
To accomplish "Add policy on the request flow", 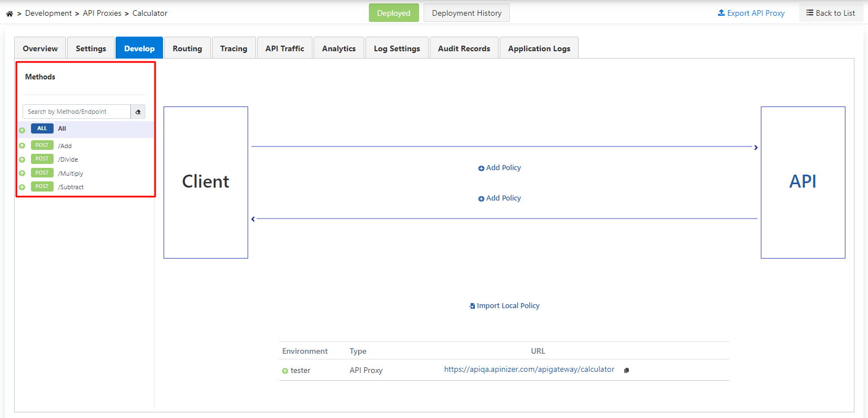I will pyautogui.click(x=500, y=168).
